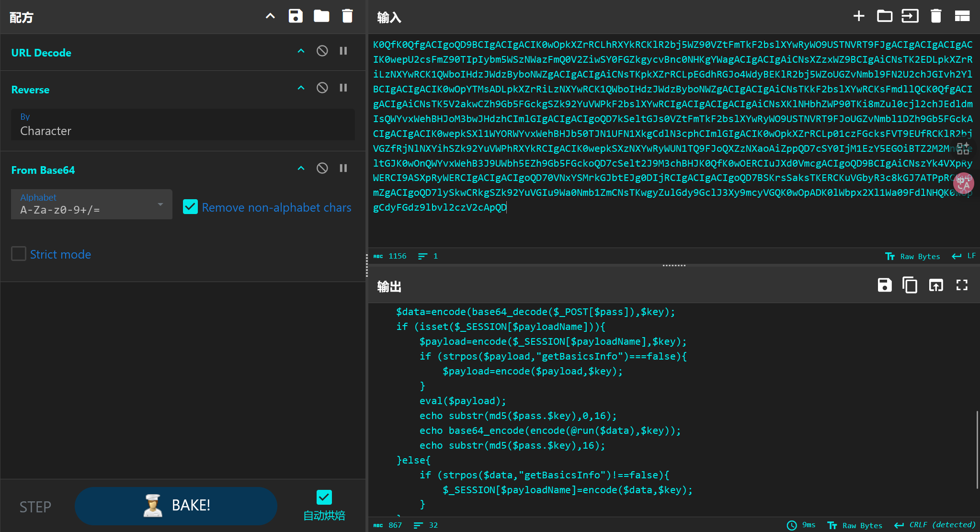The width and height of the screenshot is (980, 532).
Task: Enable the Strict mode checkbox
Action: coord(19,254)
